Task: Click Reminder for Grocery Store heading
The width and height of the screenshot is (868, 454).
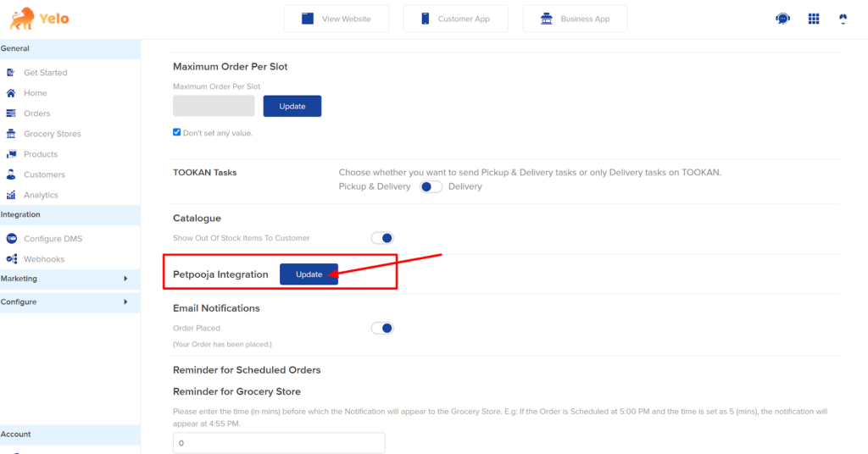Action: [237, 391]
